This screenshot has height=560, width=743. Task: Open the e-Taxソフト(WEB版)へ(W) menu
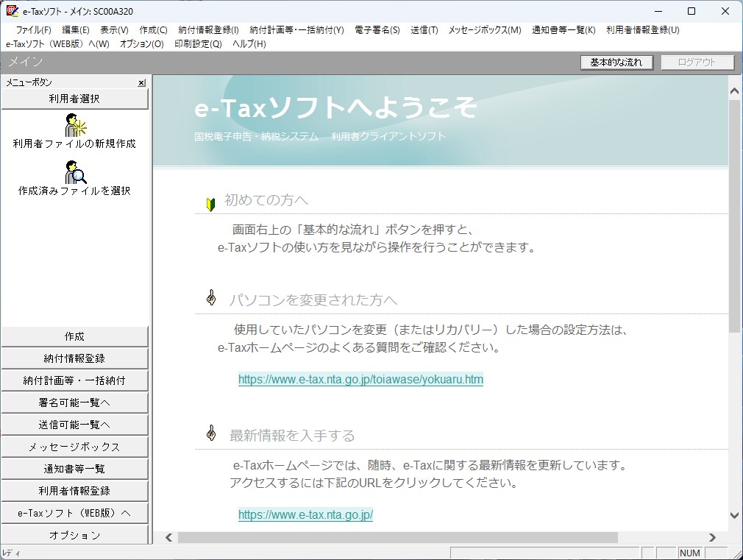58,43
